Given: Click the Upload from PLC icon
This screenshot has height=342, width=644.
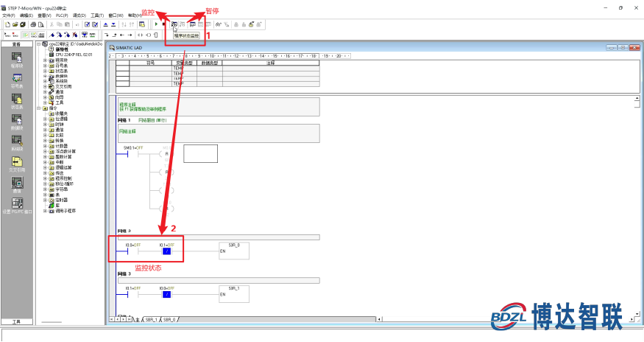Looking at the screenshot, I should pyautogui.click(x=105, y=25).
